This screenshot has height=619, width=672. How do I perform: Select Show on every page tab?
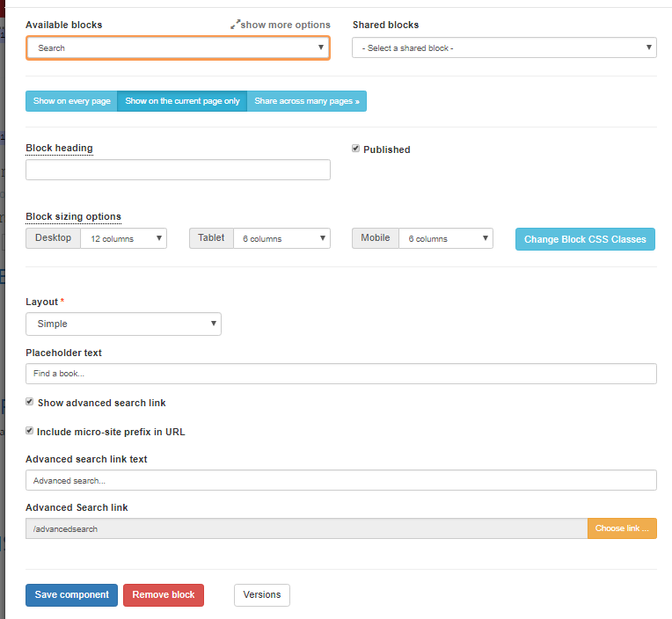[x=71, y=101]
